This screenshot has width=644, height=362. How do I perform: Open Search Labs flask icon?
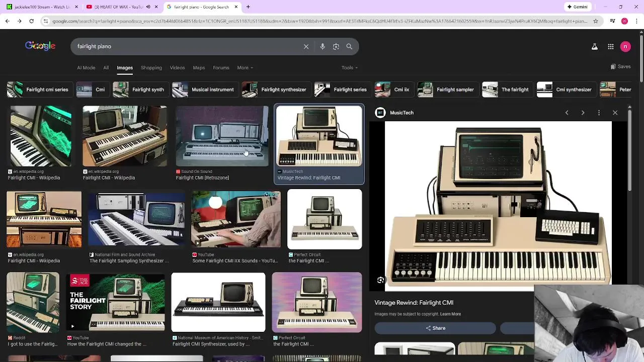pyautogui.click(x=594, y=46)
